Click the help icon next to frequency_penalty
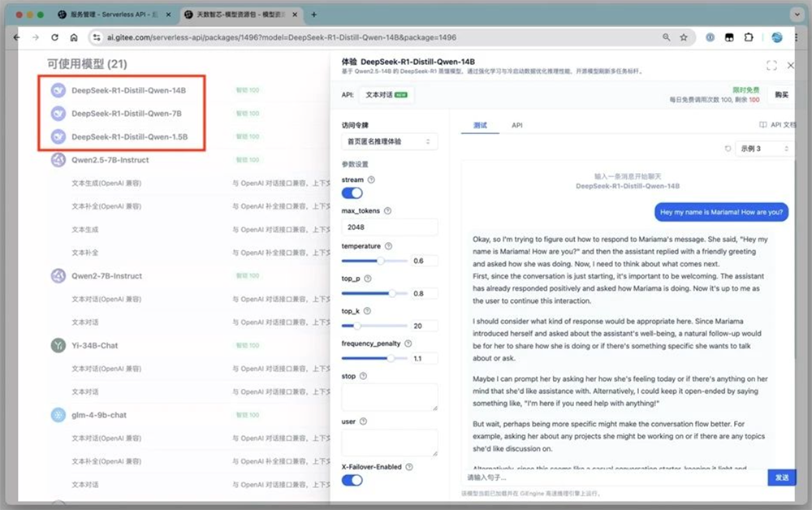 coord(408,344)
